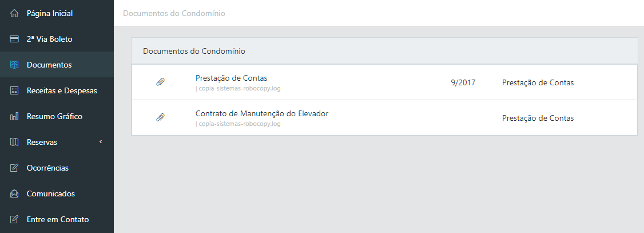
Task: Click the edit icon beside Ocorrências
Action: (x=14, y=168)
